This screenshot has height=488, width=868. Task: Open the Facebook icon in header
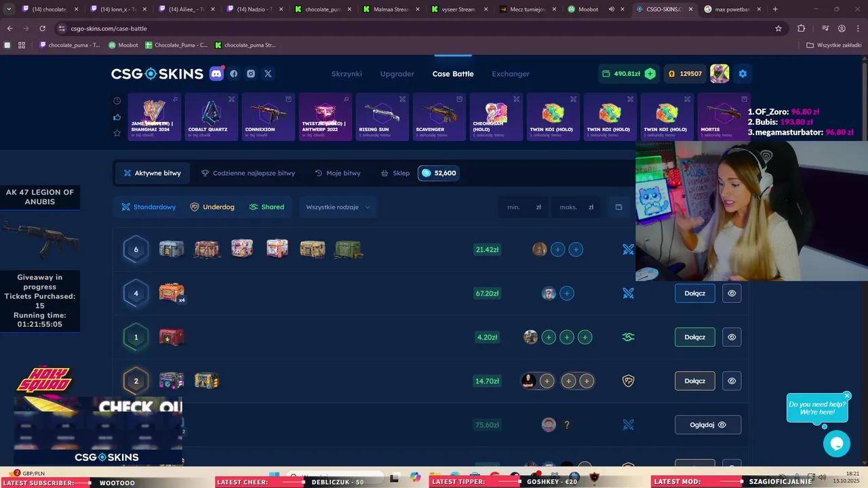point(234,74)
